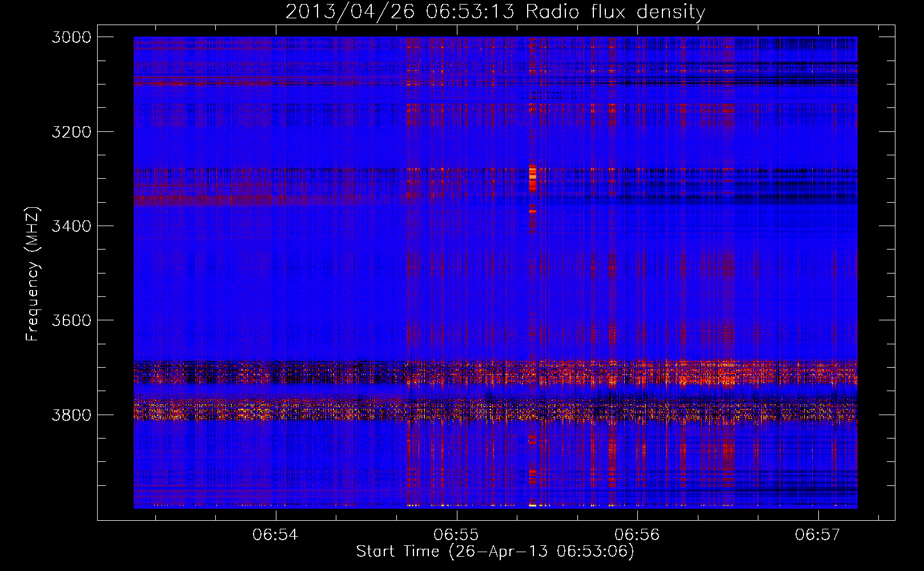The width and height of the screenshot is (924, 571).
Task: Click the 06:56 time axis label
Action: point(637,534)
